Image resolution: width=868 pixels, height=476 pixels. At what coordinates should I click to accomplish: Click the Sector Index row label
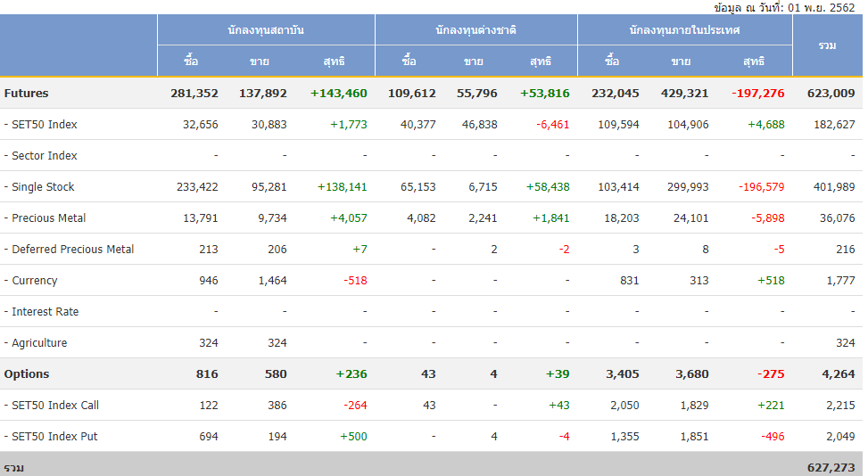[40, 155]
